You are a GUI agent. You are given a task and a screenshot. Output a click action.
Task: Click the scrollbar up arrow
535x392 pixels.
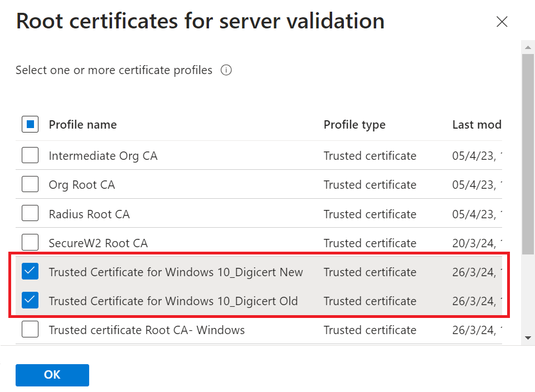point(528,47)
